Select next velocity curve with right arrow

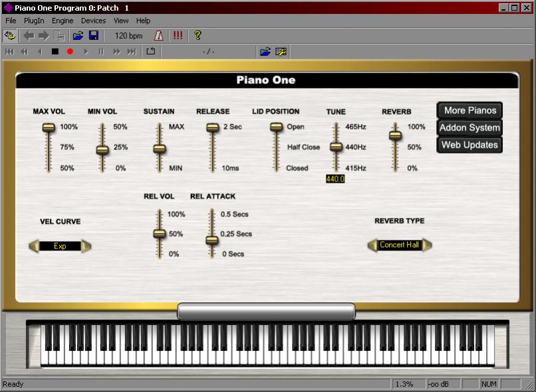tap(86, 246)
